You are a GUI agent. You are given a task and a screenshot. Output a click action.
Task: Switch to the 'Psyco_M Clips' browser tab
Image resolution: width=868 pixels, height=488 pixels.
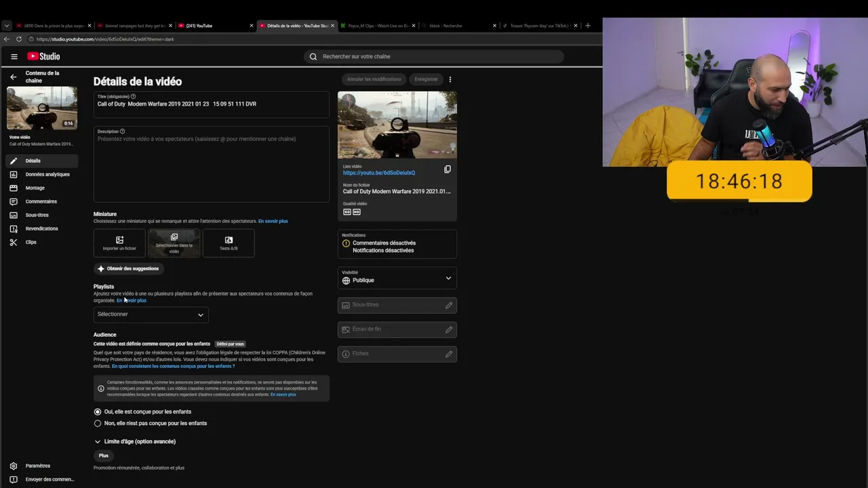[x=378, y=26]
